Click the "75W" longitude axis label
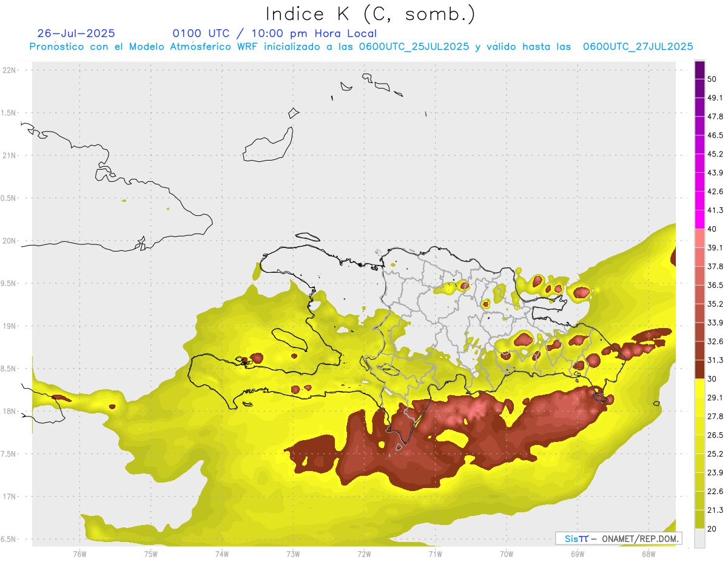728x562 pixels. click(x=151, y=554)
